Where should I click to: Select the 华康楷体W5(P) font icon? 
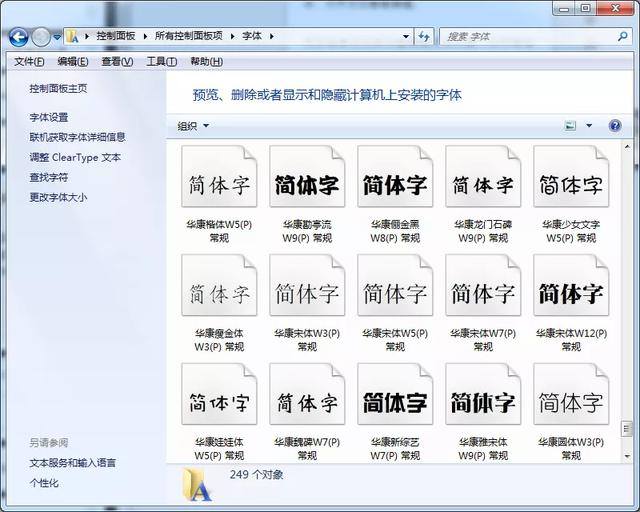pos(219,176)
